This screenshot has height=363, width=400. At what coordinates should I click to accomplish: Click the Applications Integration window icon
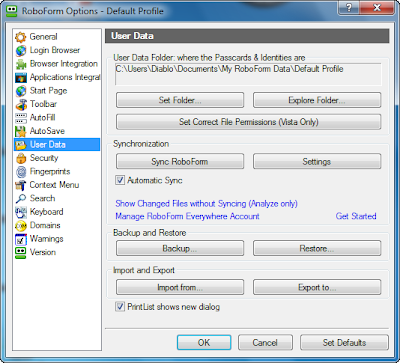click(21, 77)
